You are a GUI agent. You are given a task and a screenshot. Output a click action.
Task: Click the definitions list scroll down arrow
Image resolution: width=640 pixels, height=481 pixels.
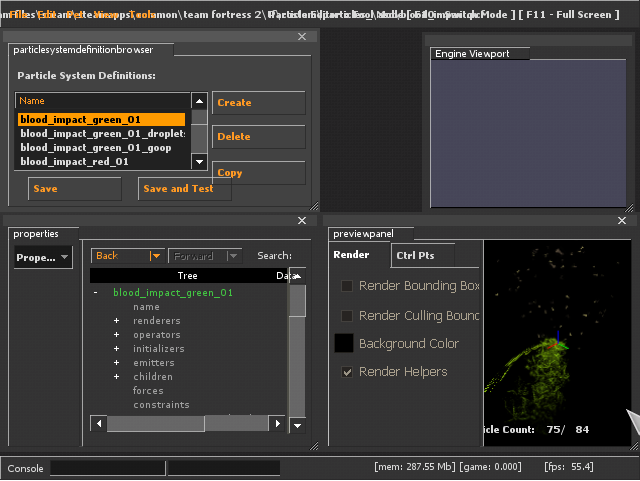pyautogui.click(x=199, y=161)
